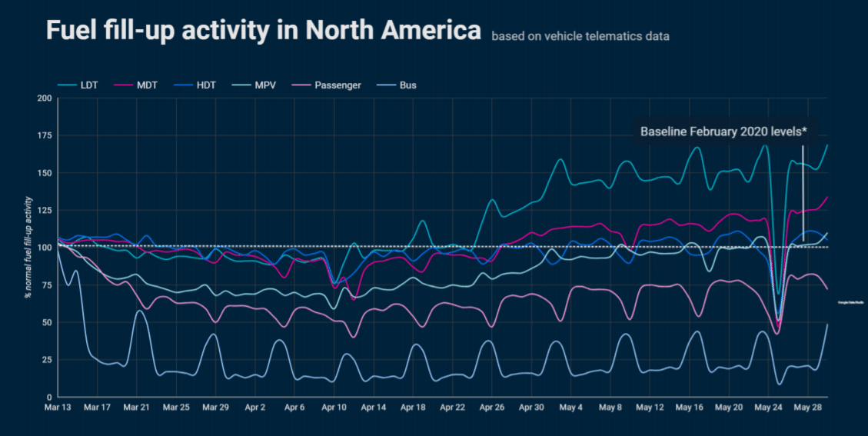Screen dimensions: 868x436
Task: Click the y-axis title normal fuel fill-up activity
Action: (x=28, y=248)
